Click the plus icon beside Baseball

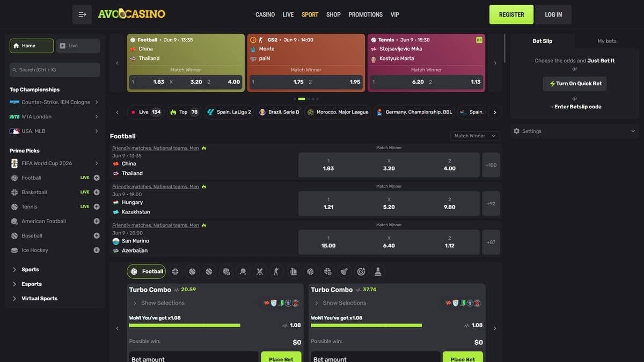[x=97, y=235]
